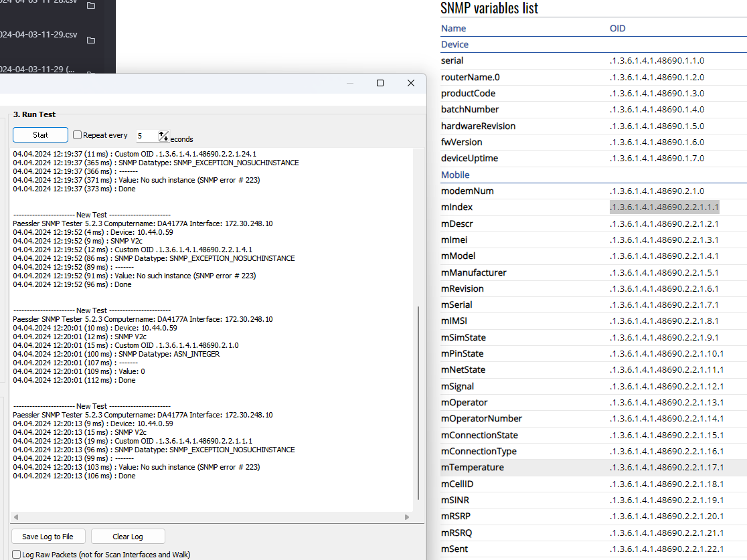The image size is (747, 560).
Task: Select mSent variable name
Action: click(x=454, y=549)
